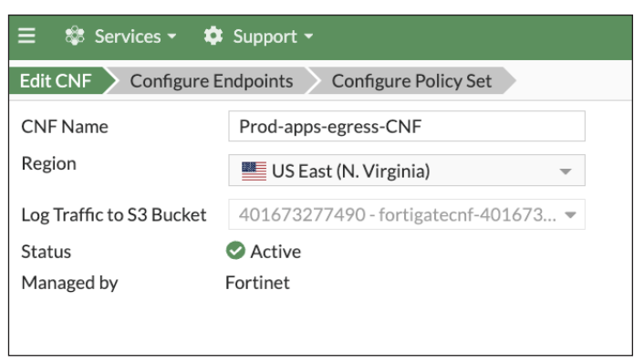Go to Configure Policy Set step
The image size is (644, 363).
411,80
